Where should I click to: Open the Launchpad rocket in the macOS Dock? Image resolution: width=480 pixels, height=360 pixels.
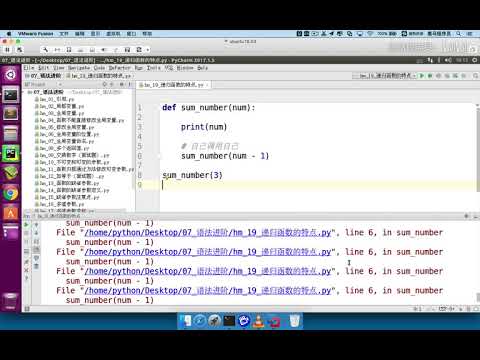pyautogui.click(x=215, y=321)
